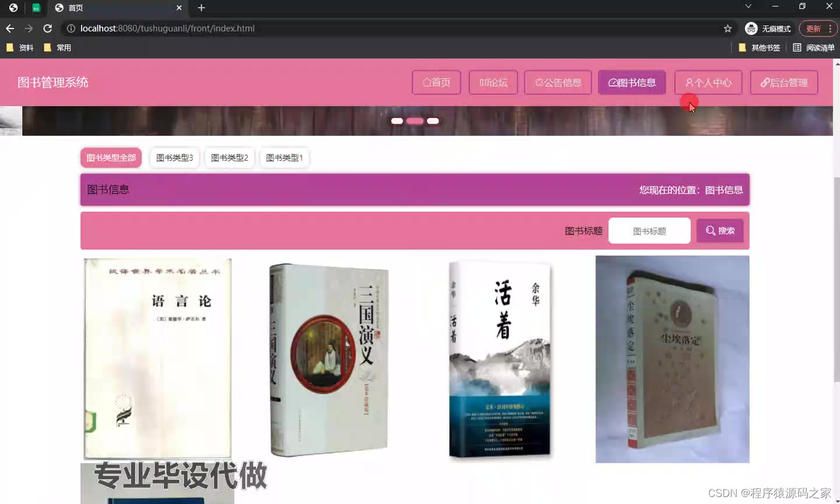Reload the page with the refresh icon
The width and height of the screenshot is (840, 504).
[48, 29]
